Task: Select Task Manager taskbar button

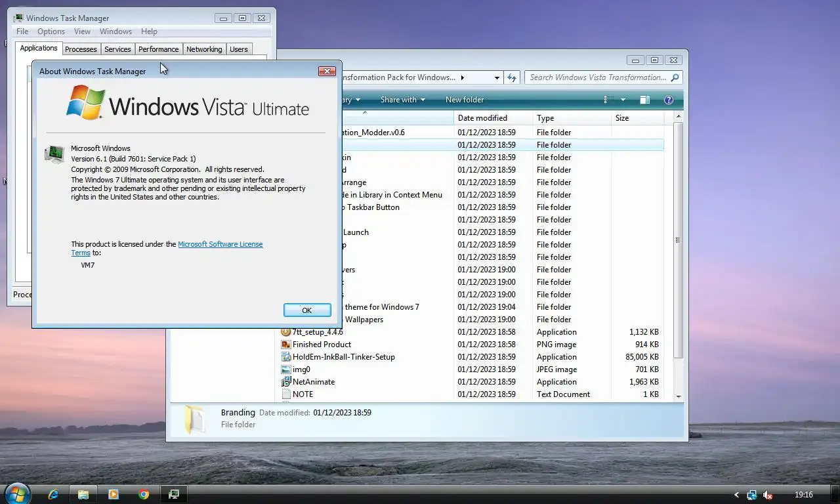Action: coord(174,494)
